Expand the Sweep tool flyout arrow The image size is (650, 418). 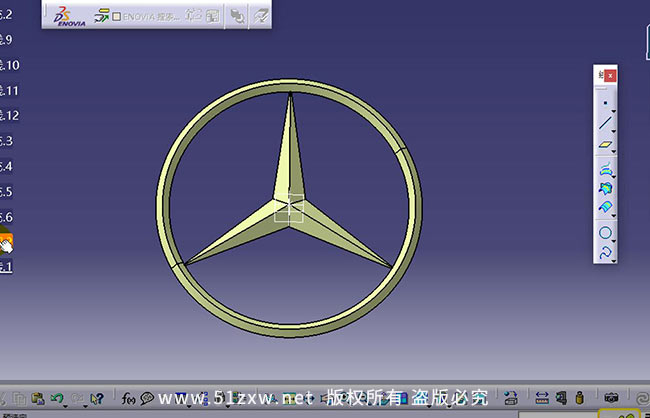coord(614,177)
